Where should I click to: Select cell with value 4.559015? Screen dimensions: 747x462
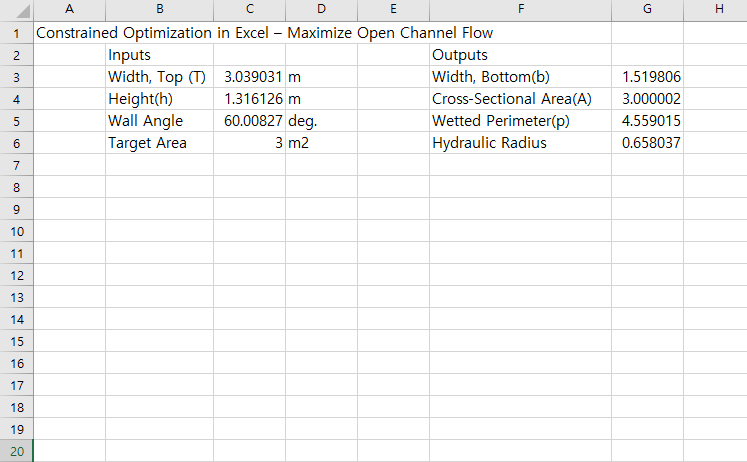point(647,121)
